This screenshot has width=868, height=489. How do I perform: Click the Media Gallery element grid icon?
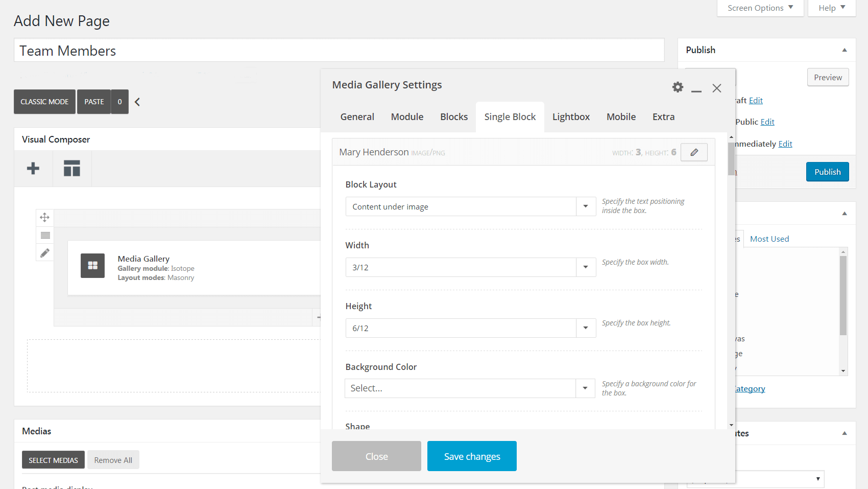(x=92, y=266)
